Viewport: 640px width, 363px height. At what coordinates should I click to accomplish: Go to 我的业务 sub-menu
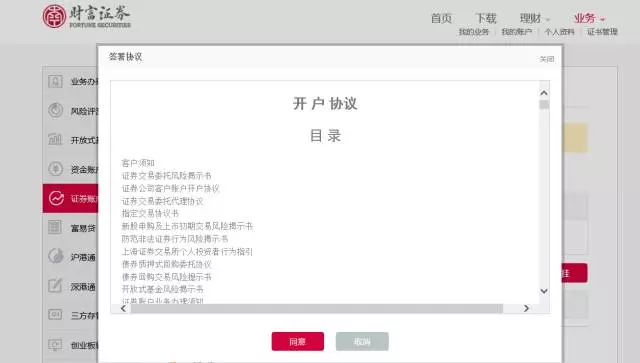(473, 32)
